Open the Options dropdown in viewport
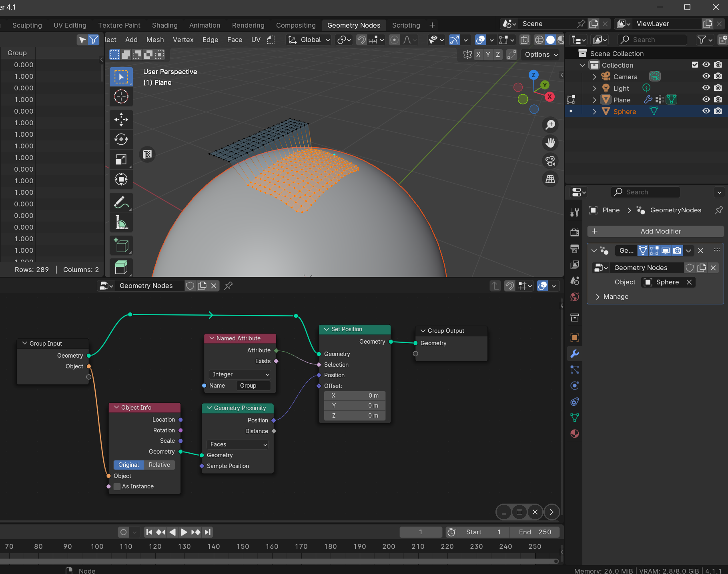 (x=541, y=54)
